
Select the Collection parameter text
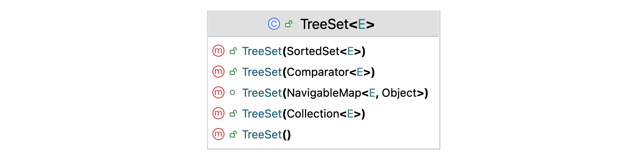click(x=313, y=114)
